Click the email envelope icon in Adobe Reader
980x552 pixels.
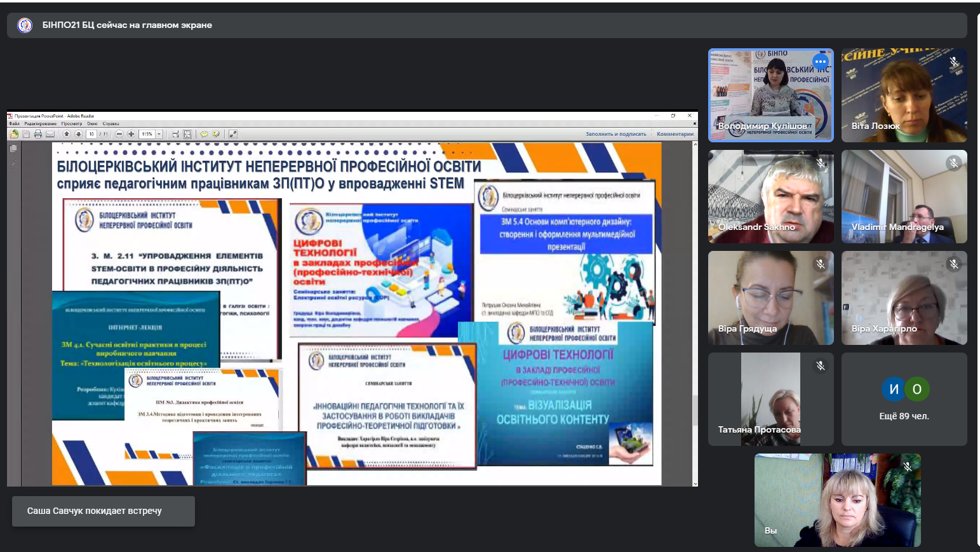click(50, 134)
